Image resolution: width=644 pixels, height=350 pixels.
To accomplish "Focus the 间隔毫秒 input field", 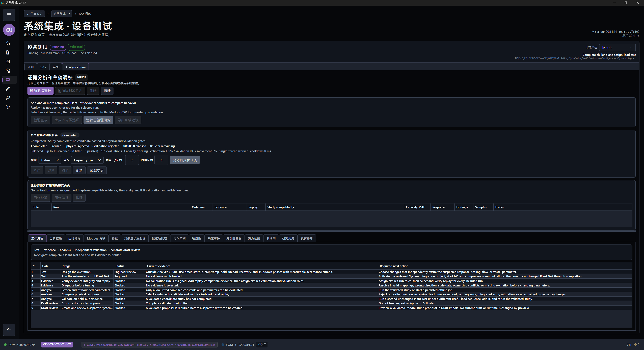I will click(x=161, y=160).
